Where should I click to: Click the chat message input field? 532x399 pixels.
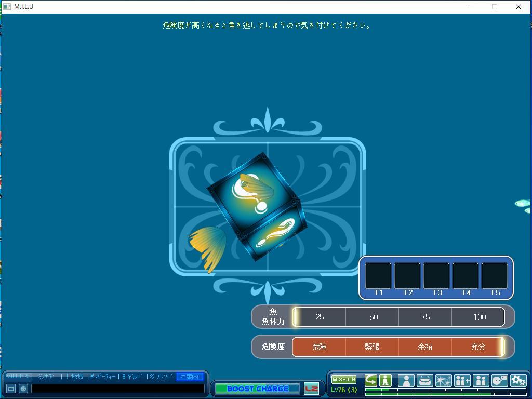coord(118,389)
